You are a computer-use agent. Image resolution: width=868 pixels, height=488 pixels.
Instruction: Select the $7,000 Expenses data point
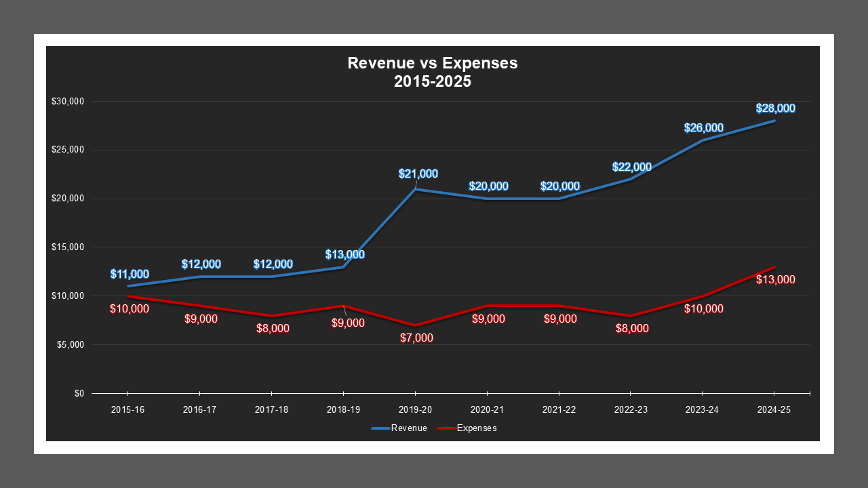[x=414, y=325]
